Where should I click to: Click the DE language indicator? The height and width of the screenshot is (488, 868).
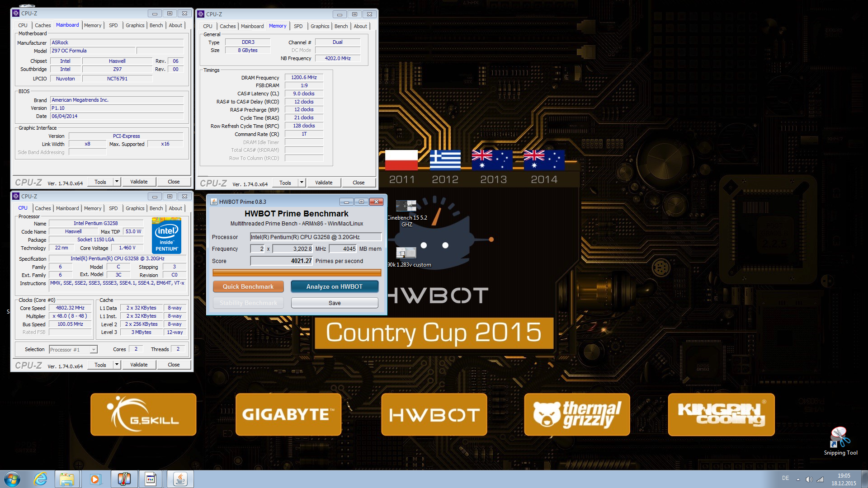tap(785, 478)
